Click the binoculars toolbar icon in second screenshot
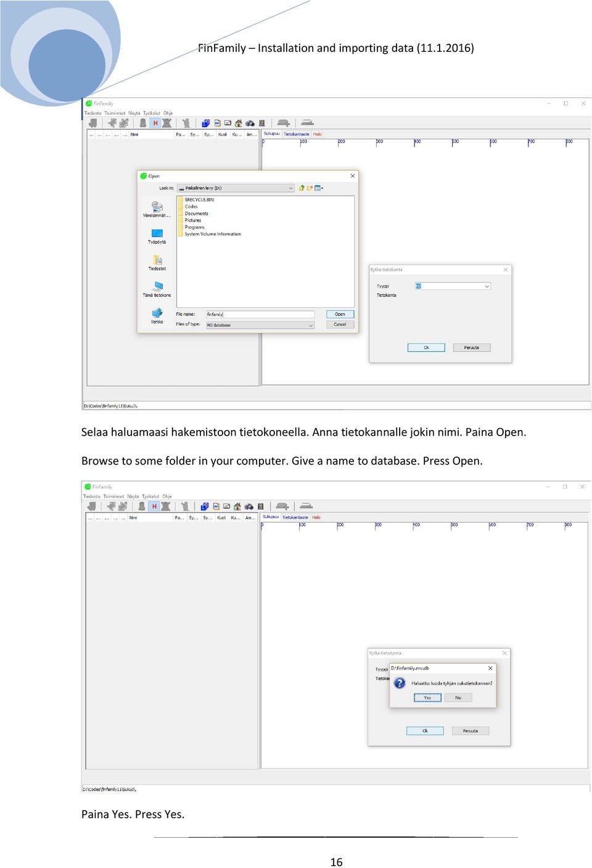 click(249, 506)
